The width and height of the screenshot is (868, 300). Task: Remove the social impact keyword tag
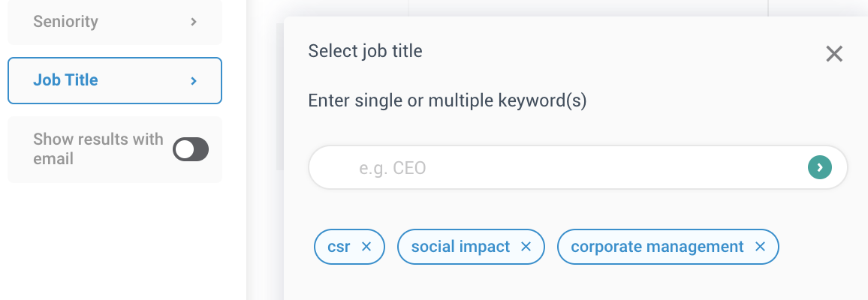[x=526, y=247]
